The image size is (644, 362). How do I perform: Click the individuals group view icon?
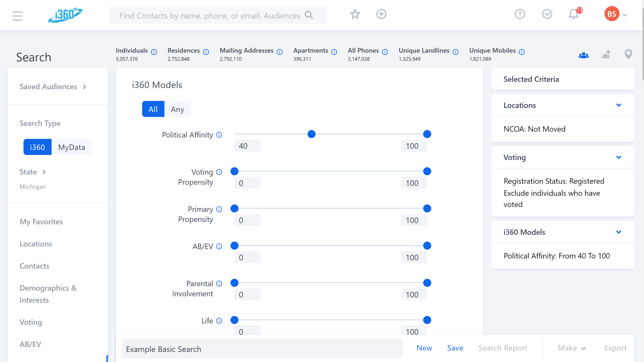pyautogui.click(x=584, y=55)
